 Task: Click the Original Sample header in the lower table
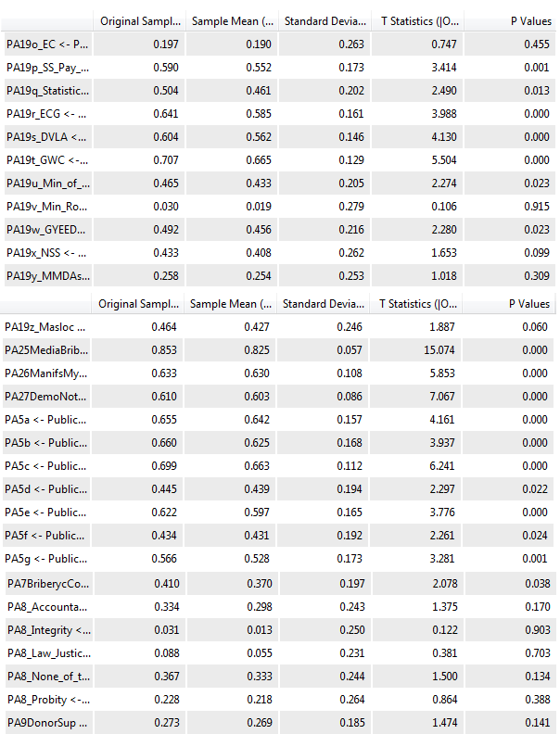tap(139, 304)
